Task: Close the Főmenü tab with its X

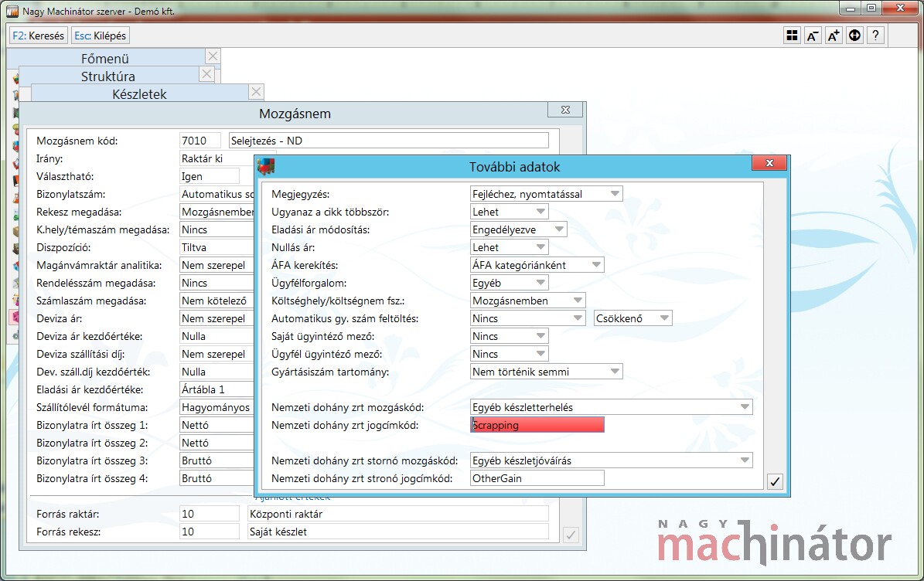Action: 213,56
